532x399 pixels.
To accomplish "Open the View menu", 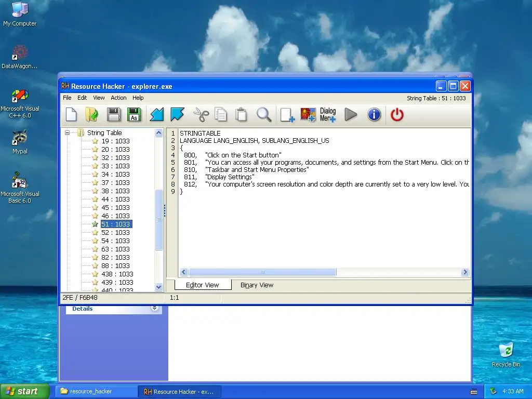I will coord(99,98).
